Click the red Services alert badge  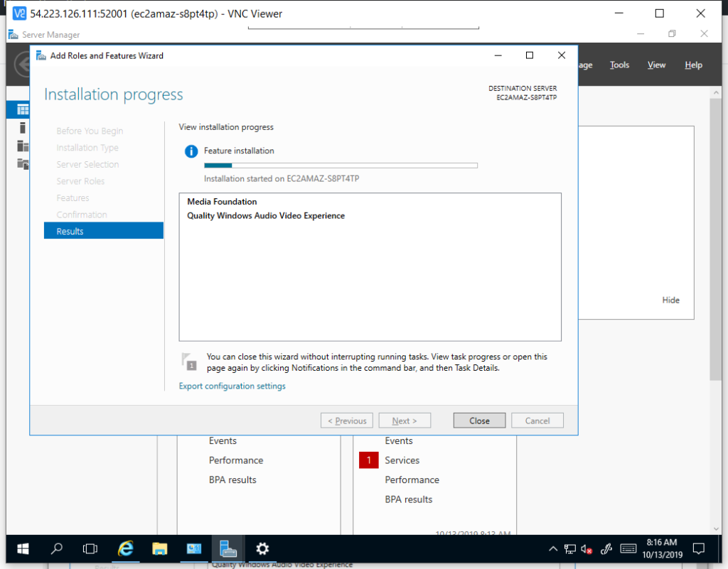tap(369, 460)
